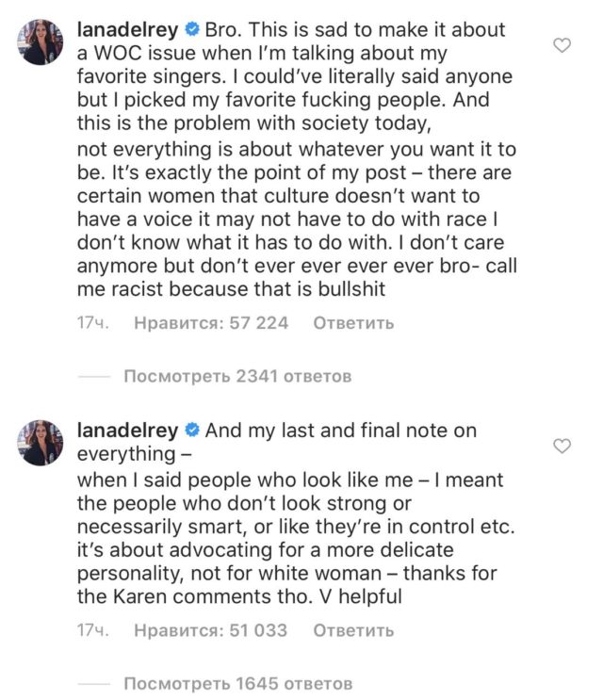Viewport: 603px width, 700px height.
Task: Like the comment starting with "Bro. This is sad"
Action: 562,45
